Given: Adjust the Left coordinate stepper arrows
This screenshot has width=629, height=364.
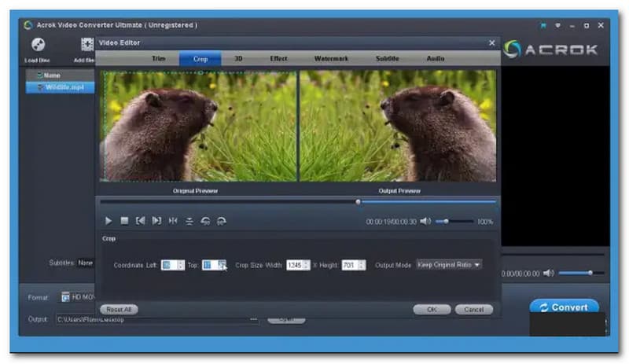Looking at the screenshot, I should (x=179, y=265).
